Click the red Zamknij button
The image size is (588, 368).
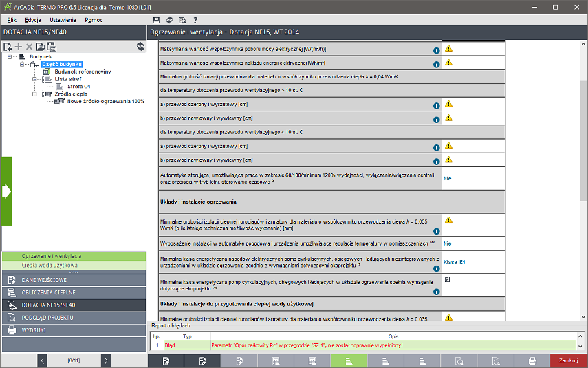point(569,360)
